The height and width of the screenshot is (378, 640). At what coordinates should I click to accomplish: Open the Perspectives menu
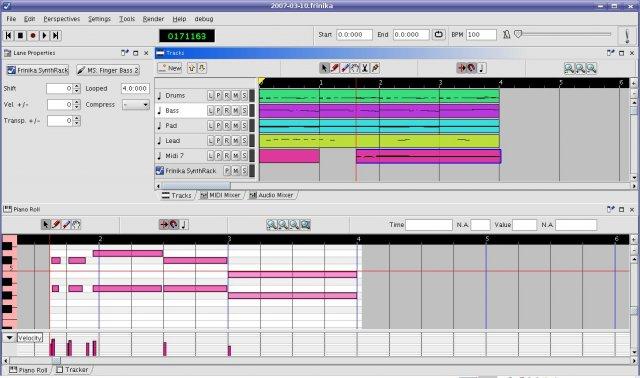[x=62, y=19]
